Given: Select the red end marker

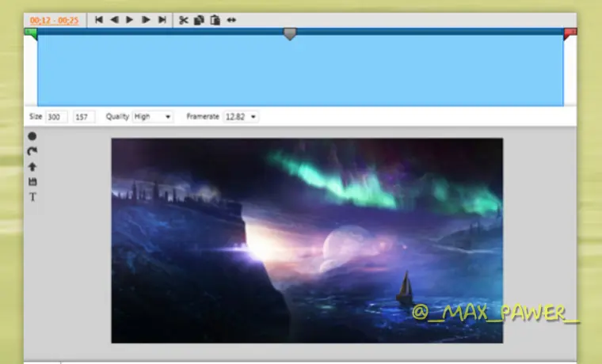Looking at the screenshot, I should (570, 34).
